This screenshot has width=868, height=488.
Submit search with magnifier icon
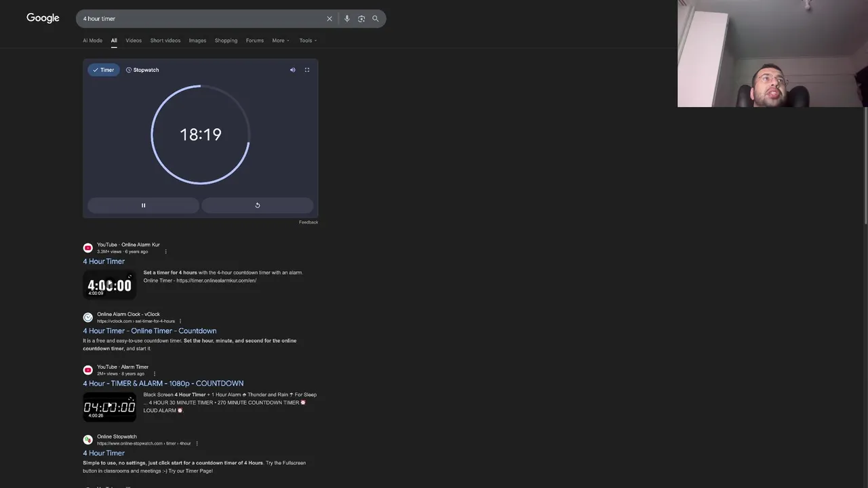[376, 19]
